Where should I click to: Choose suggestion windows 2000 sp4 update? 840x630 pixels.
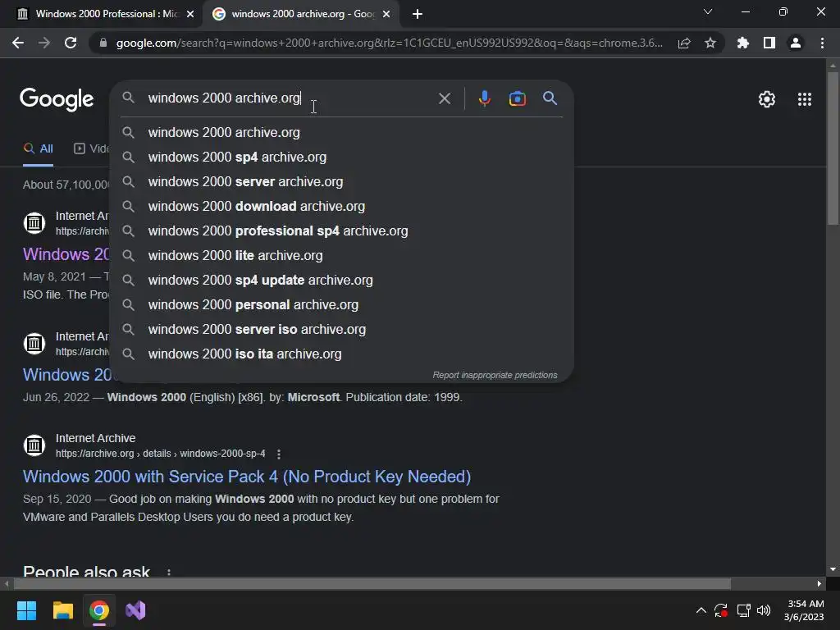(342, 281)
